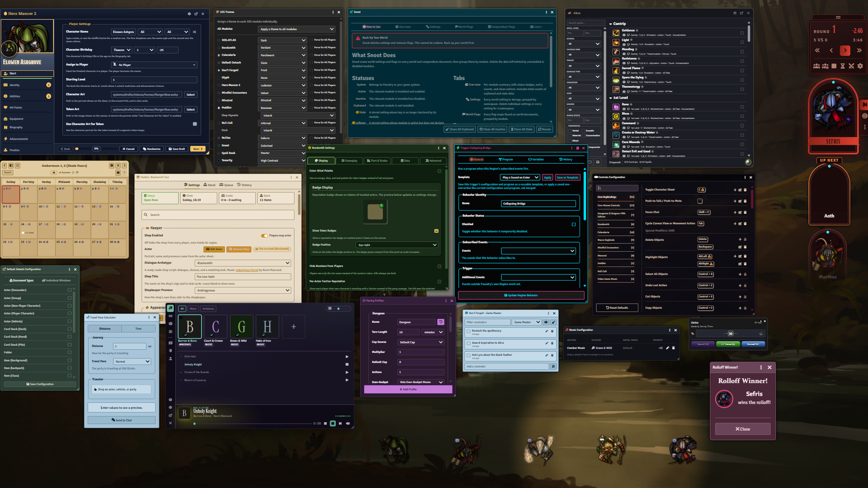Click the hourglass icon in combat tracker

point(842,66)
